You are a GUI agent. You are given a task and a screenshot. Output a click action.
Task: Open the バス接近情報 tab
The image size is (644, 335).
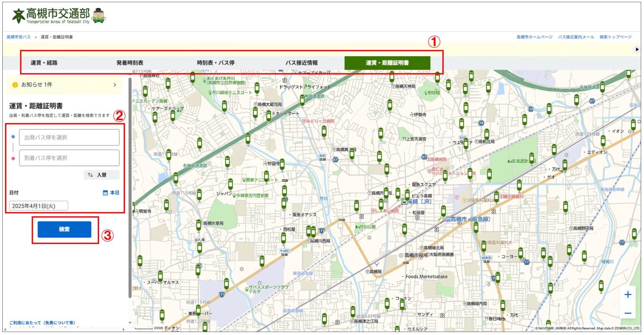(302, 63)
